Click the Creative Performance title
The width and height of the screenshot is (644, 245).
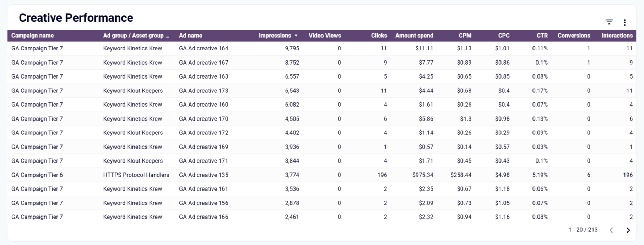(76, 18)
